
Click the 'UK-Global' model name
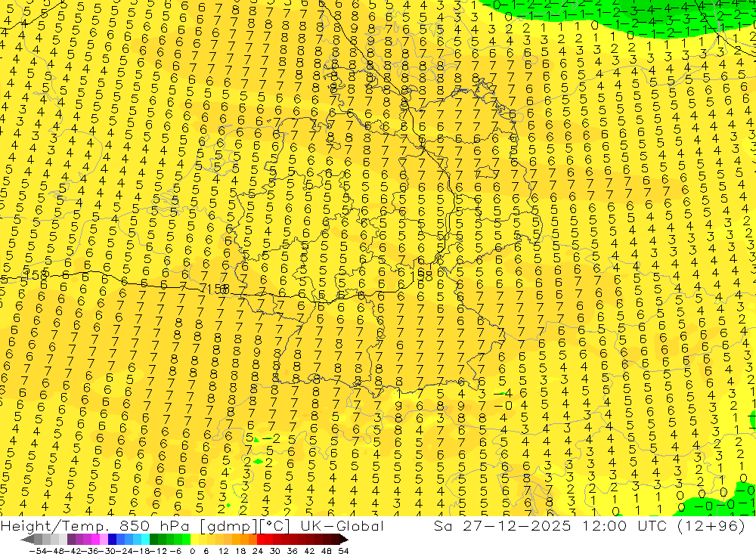click(x=342, y=525)
